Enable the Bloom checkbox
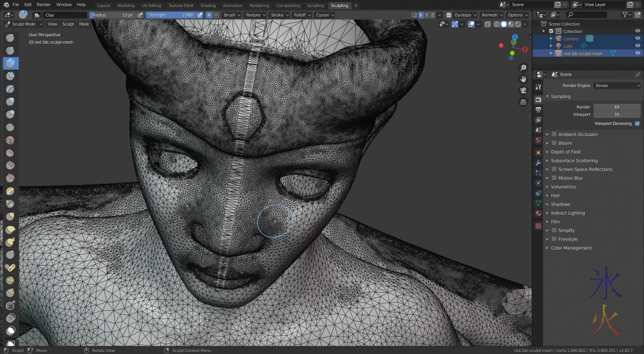Image resolution: width=644 pixels, height=354 pixels. pos(554,143)
